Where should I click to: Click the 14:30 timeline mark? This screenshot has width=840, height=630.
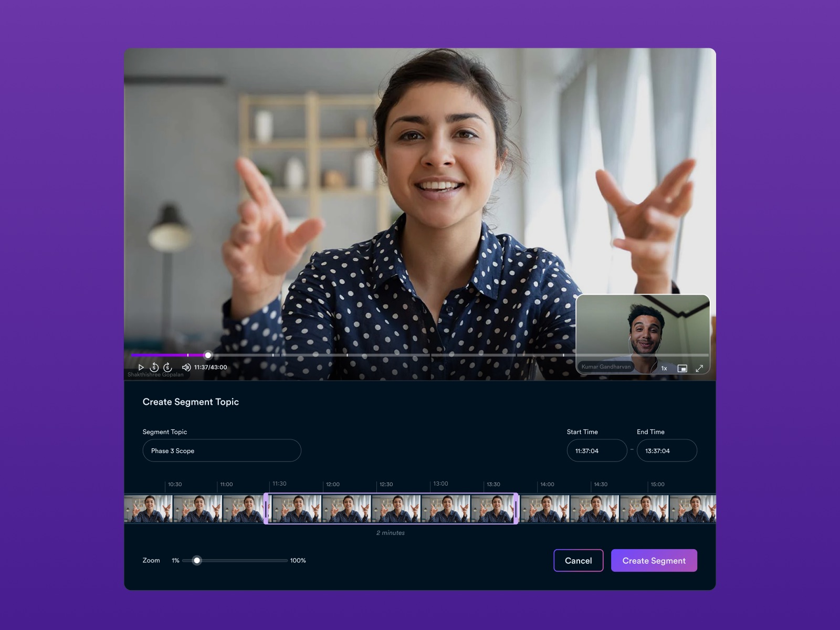[601, 485]
